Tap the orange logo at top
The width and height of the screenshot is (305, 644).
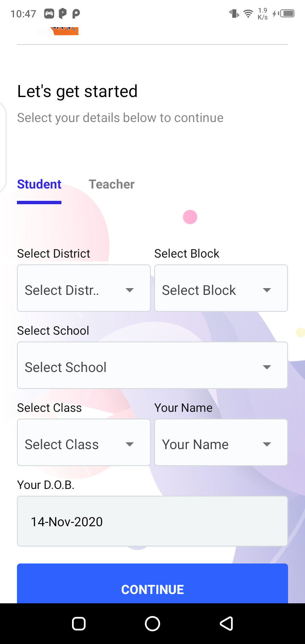(x=64, y=30)
